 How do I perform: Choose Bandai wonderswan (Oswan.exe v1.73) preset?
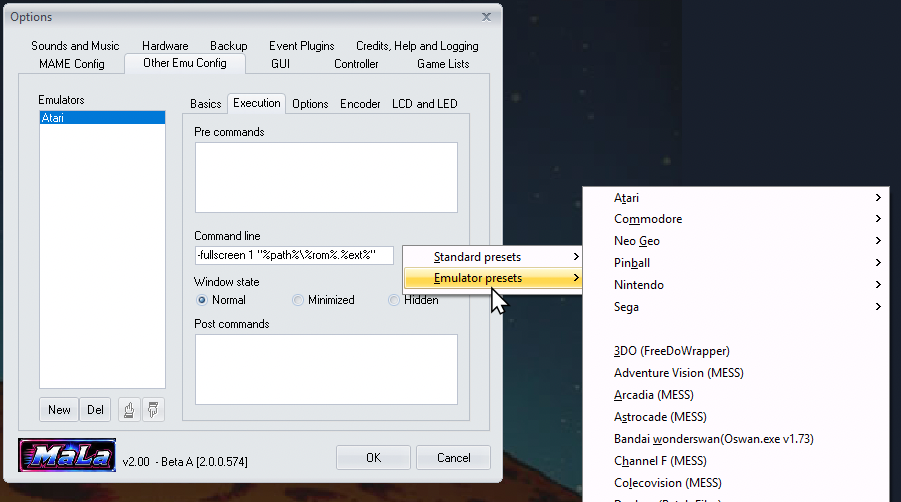(x=736, y=439)
